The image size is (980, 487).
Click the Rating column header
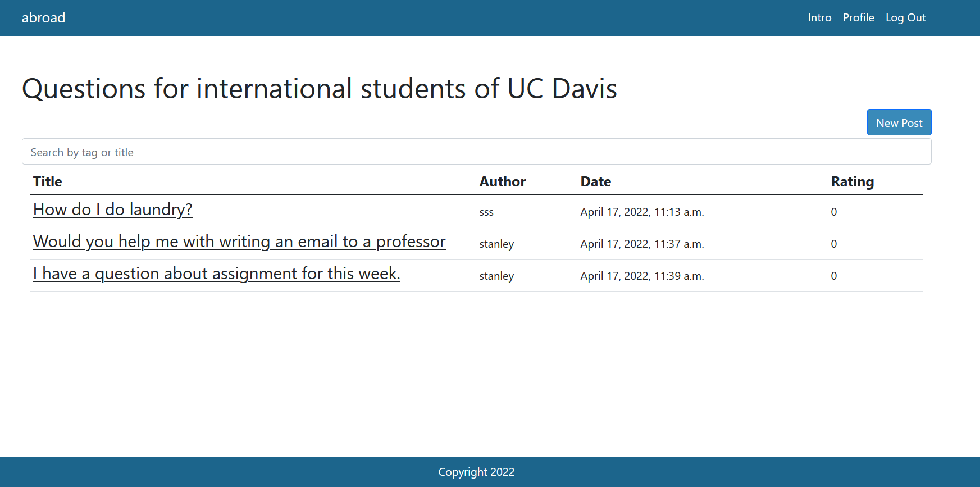click(852, 181)
